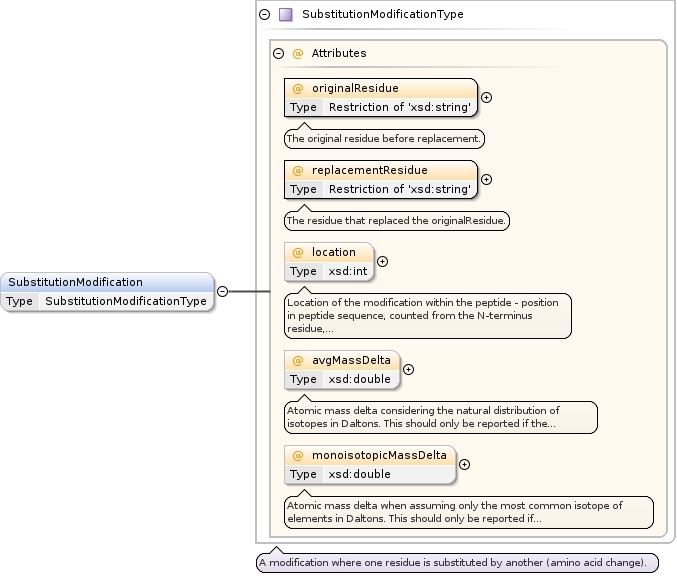Click the @ icon of monoisotopicMassDelta attribute
677x576 pixels.
[x=297, y=456]
